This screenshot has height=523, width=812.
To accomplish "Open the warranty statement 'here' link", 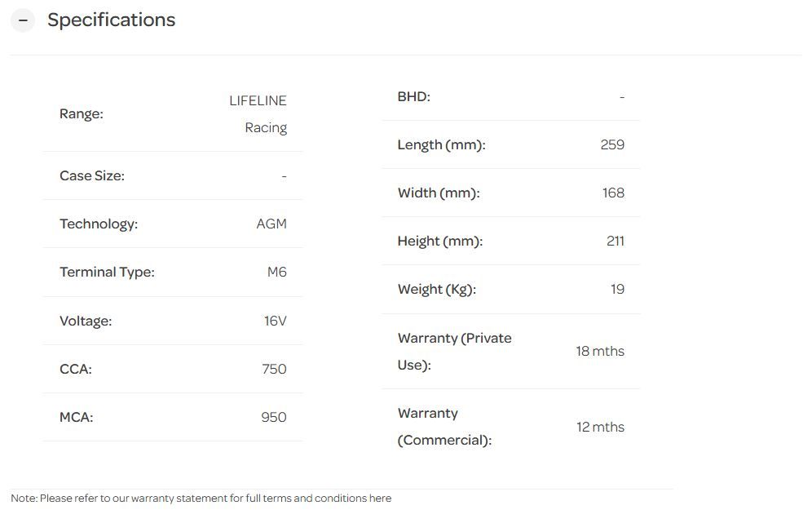I will click(380, 499).
